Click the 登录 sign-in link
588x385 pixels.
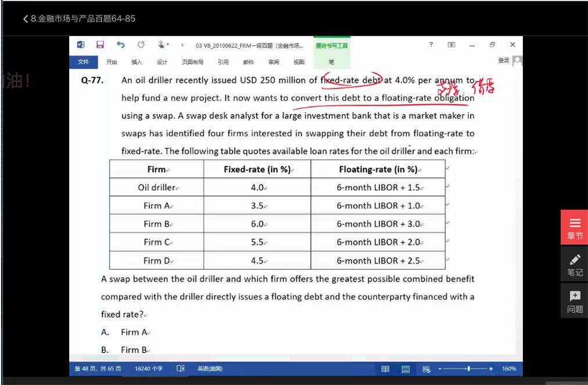point(504,60)
